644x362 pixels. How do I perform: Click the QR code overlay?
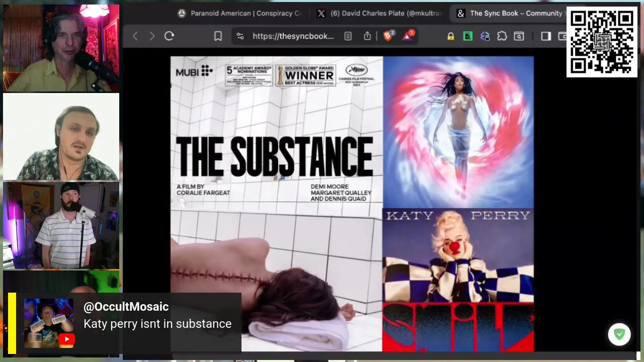[x=602, y=42]
